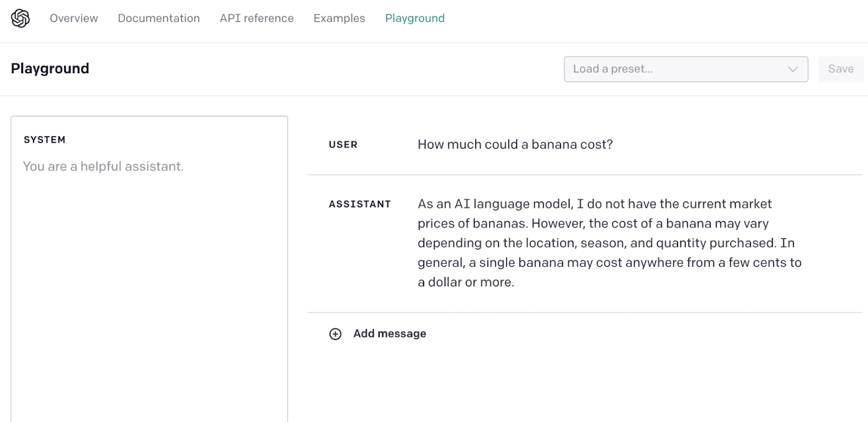Click the plus icon beside Add message
This screenshot has width=868, height=422.
pos(335,334)
